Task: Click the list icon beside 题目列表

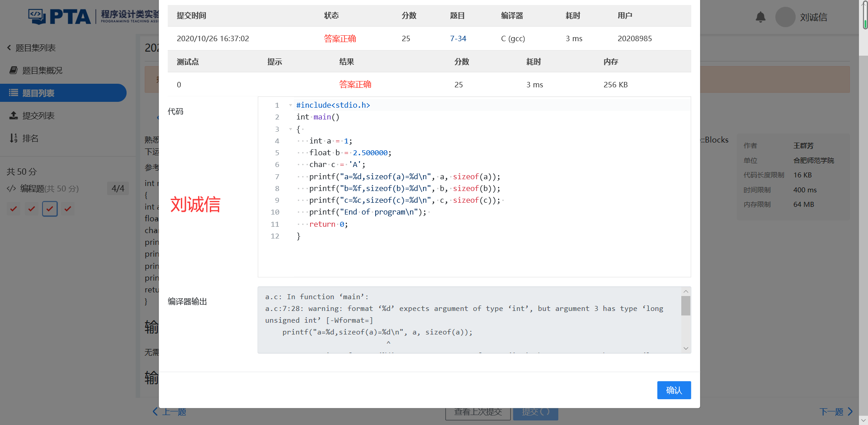Action: 14,93
